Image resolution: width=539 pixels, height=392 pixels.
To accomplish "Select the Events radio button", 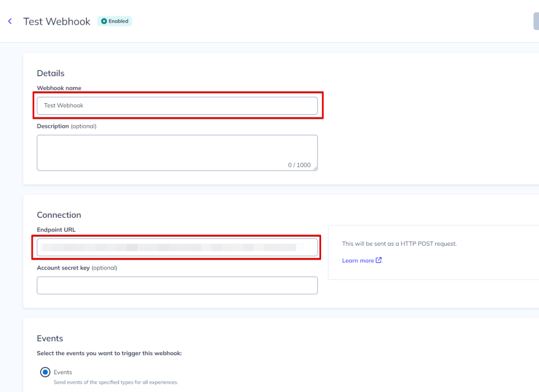I will 45,373.
